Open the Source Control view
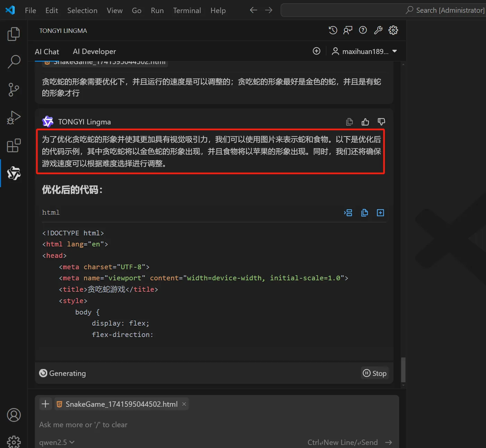 [x=14, y=90]
